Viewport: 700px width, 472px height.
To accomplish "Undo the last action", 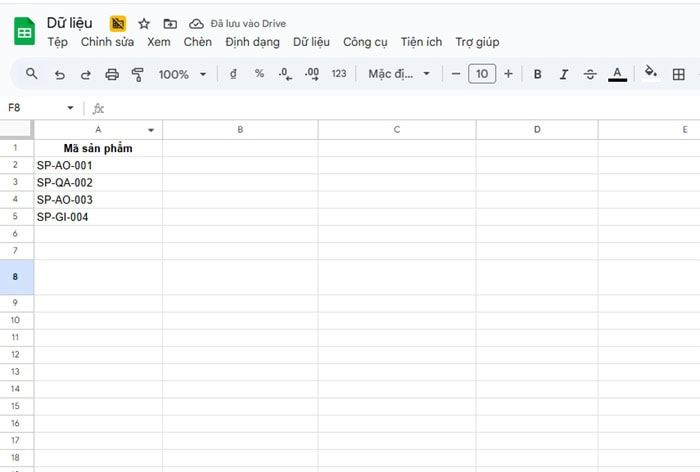I will (x=60, y=74).
